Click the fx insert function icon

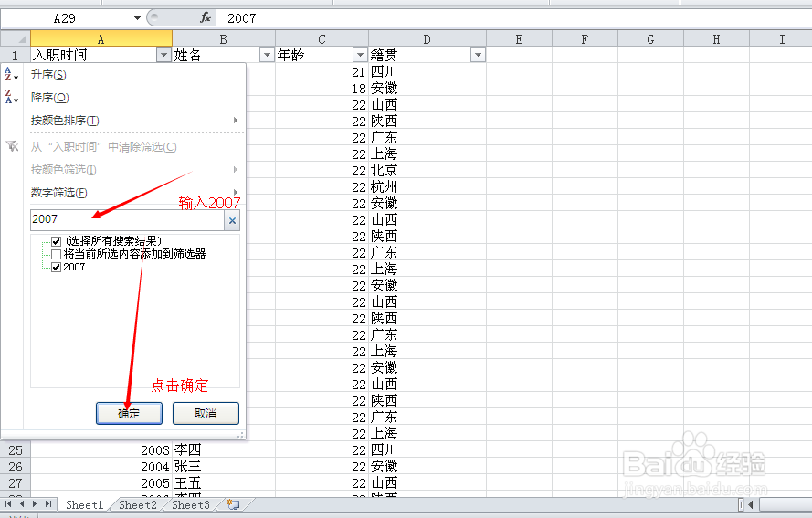(x=206, y=17)
